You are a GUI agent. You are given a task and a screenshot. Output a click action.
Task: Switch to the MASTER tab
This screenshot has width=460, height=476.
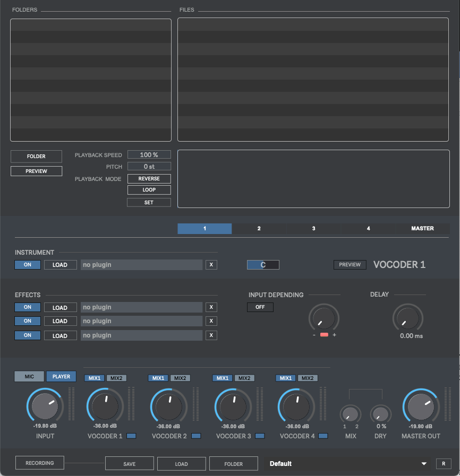pos(422,228)
